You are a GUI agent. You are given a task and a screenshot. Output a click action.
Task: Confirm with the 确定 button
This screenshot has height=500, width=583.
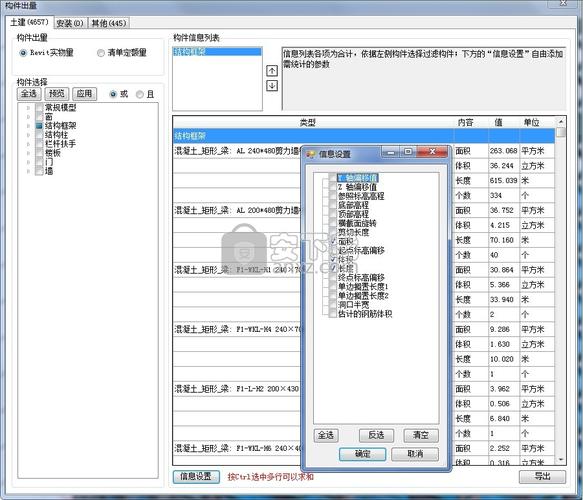point(363,454)
